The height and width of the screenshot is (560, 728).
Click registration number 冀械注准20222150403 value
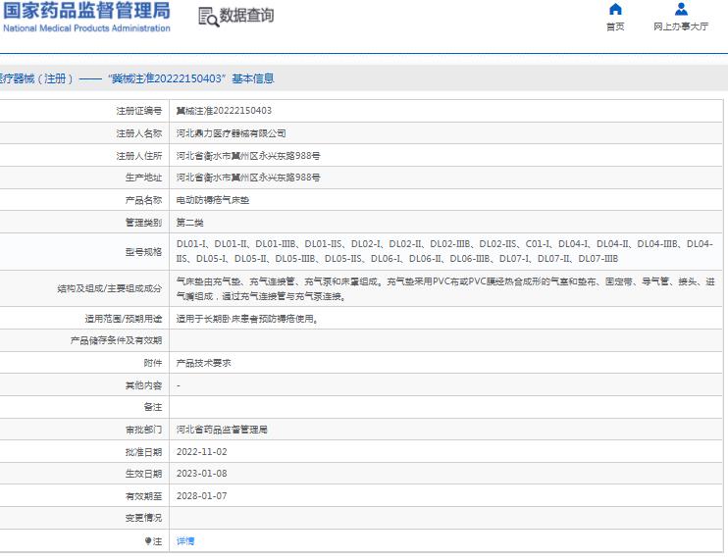pyautogui.click(x=224, y=111)
